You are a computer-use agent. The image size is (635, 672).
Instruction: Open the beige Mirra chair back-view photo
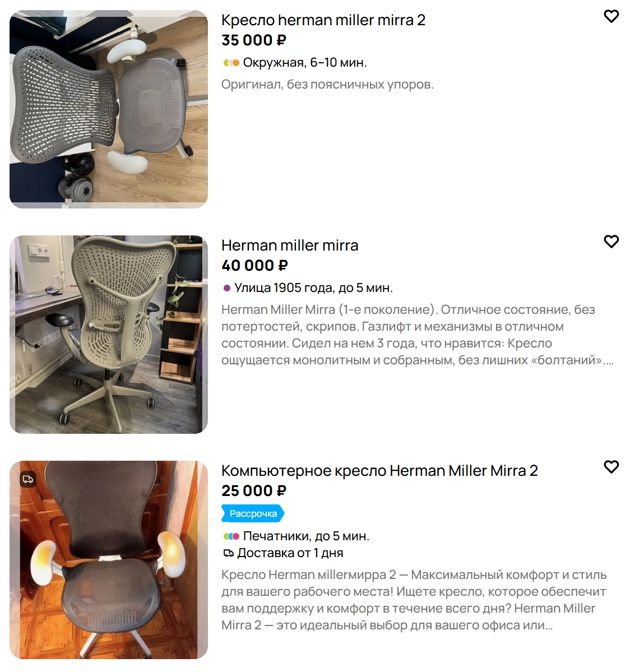coord(108,334)
